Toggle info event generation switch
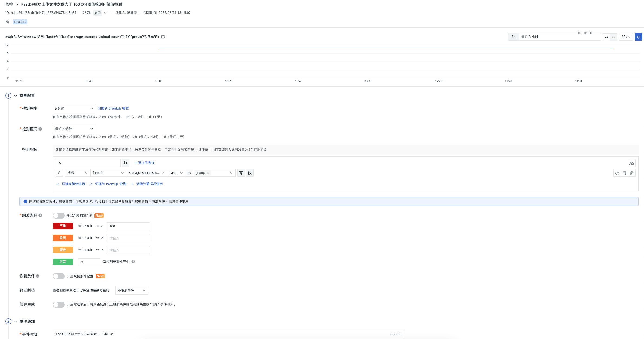Screen dimensions: 644x339 (x=58, y=304)
